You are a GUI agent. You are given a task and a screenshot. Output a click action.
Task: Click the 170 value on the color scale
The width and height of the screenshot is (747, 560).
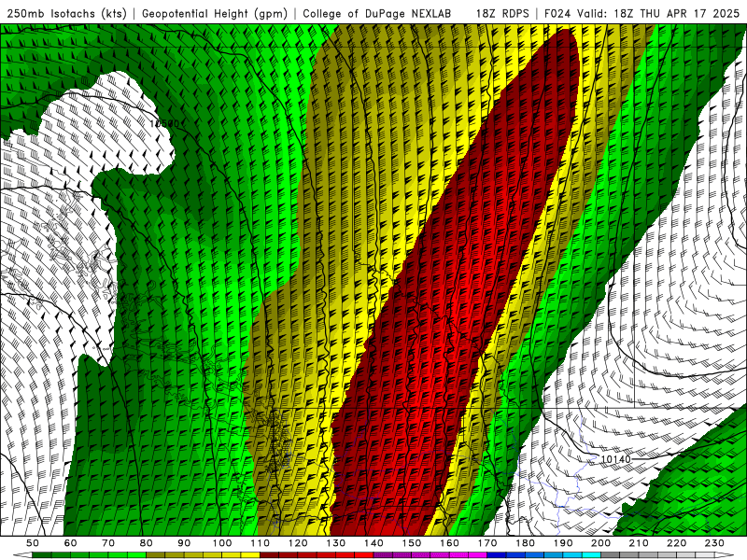487,543
